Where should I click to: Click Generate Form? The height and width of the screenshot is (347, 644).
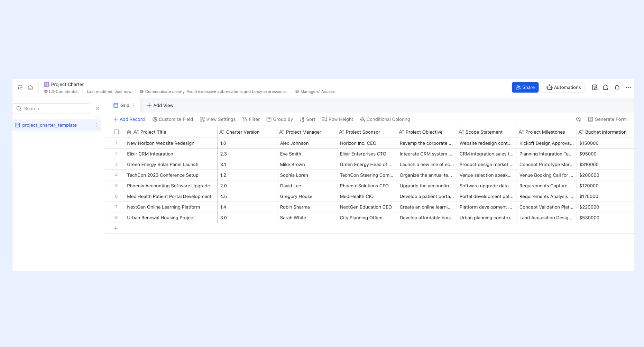click(607, 119)
